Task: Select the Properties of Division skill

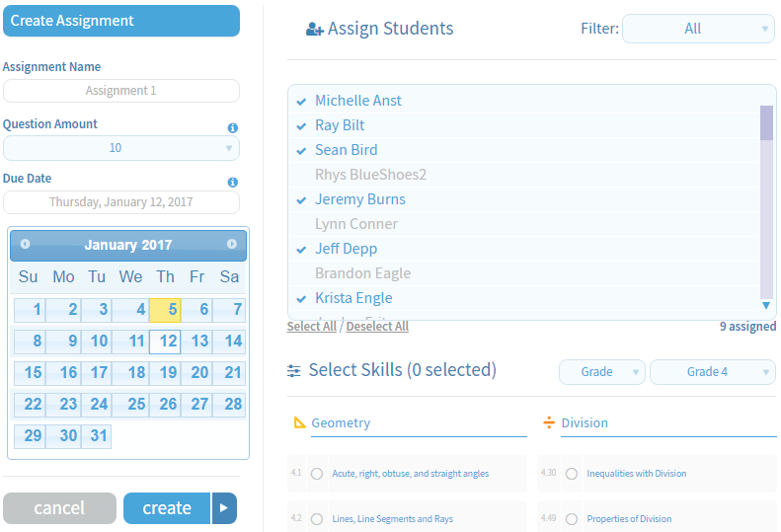Action: coord(572,519)
